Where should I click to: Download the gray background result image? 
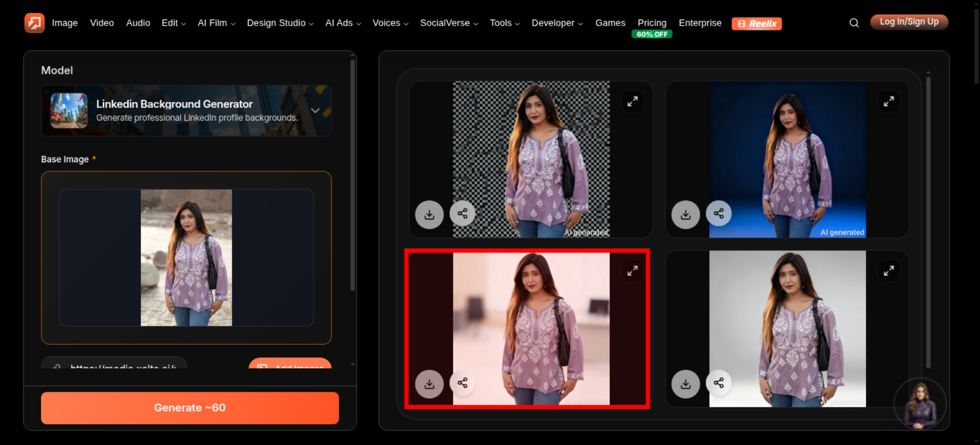click(686, 384)
